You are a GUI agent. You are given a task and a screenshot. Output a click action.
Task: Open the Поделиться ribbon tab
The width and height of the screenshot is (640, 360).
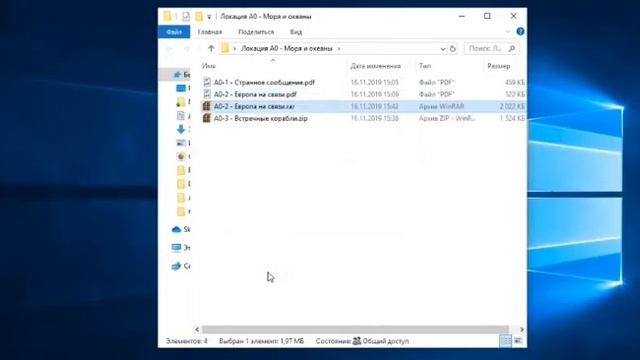(256, 32)
